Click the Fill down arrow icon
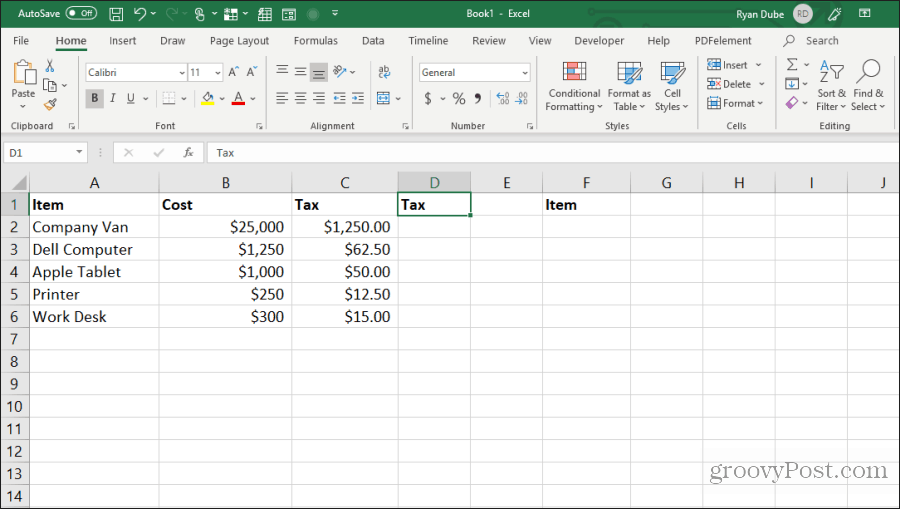 coord(792,84)
